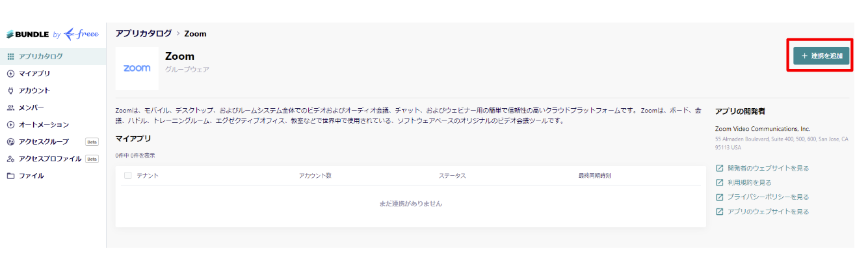Click the オートメーション play-circle icon
This screenshot has width=868, height=278.
coord(10,124)
